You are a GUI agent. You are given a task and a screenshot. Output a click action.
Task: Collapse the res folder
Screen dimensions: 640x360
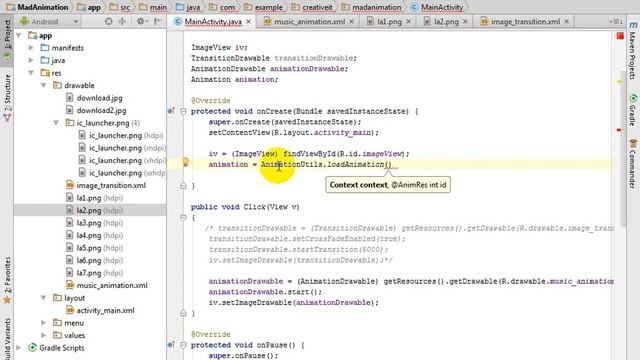click(31, 73)
